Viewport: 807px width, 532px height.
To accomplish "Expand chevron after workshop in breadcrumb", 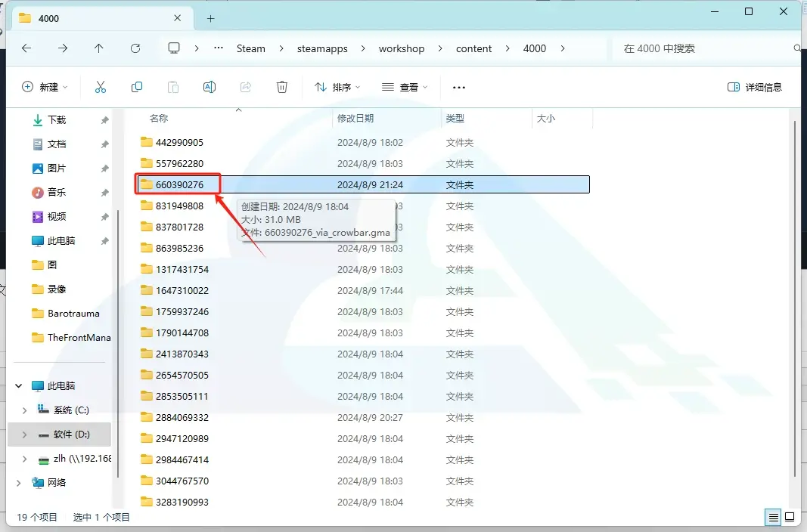I will (x=440, y=48).
